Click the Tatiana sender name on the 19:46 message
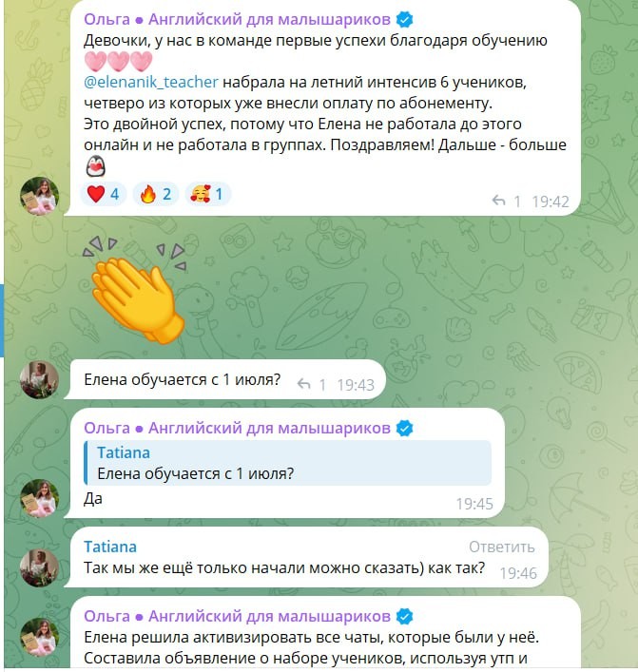 point(110,547)
